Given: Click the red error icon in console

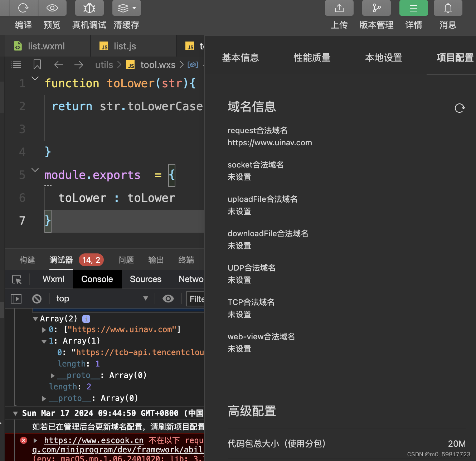Looking at the screenshot, I should tap(24, 440).
